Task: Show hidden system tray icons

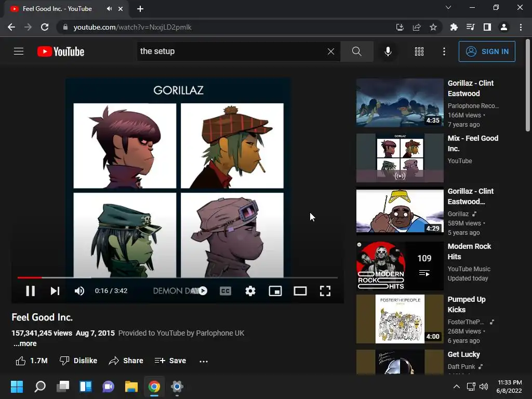Action: point(457,387)
